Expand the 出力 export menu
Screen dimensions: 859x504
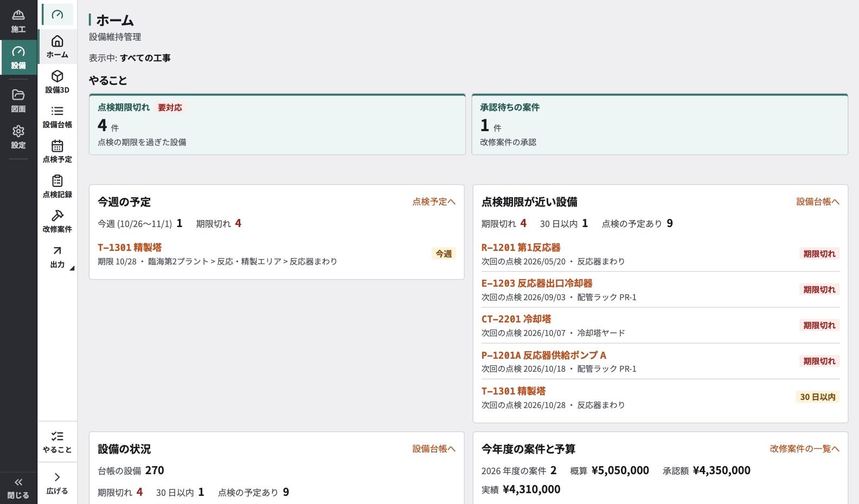coord(57,256)
